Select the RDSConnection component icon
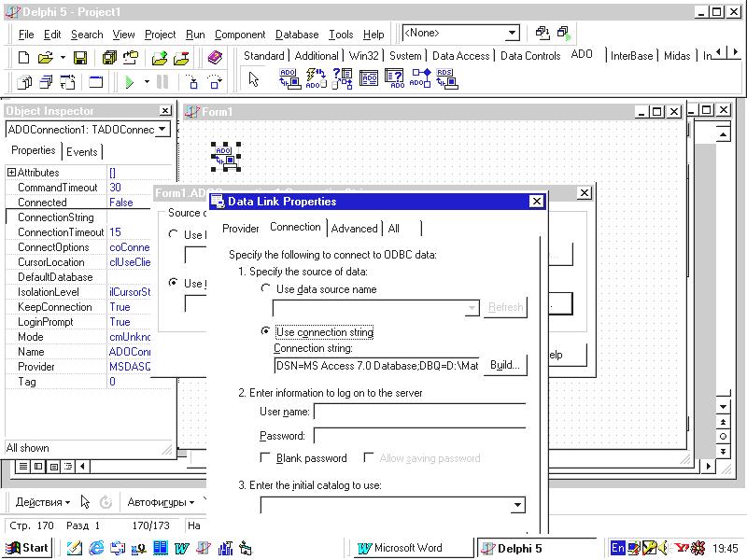 (447, 78)
